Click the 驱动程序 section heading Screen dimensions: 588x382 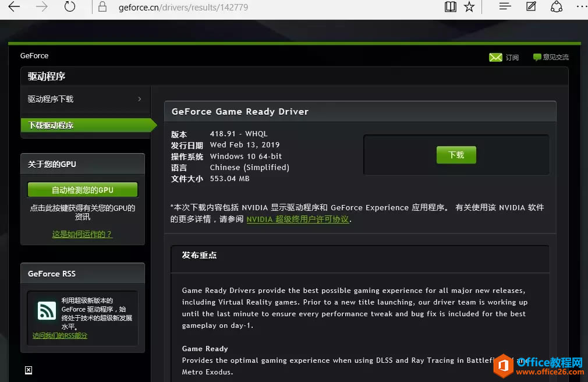47,76
